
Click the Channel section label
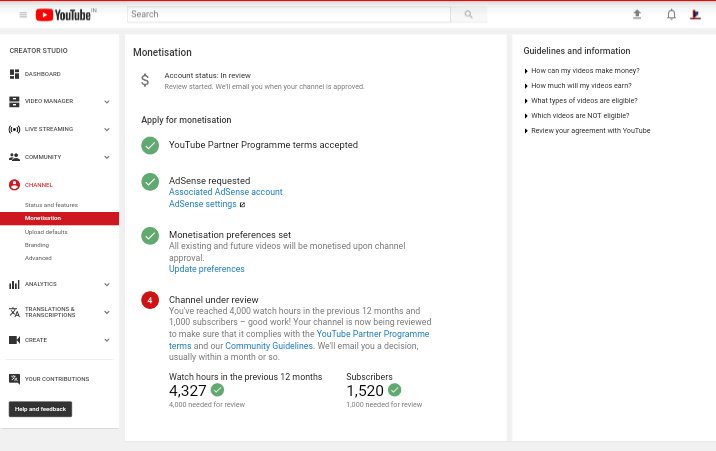[x=39, y=185]
